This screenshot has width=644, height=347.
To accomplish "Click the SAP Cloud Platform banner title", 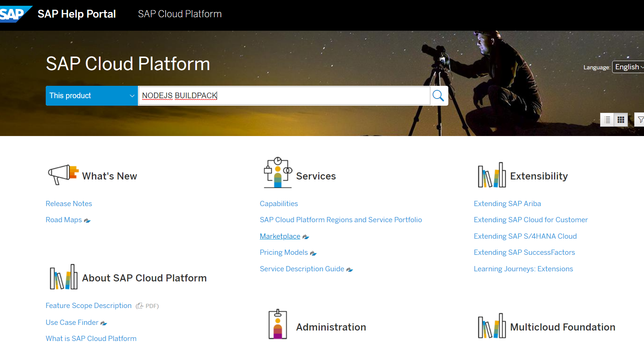I will point(128,64).
